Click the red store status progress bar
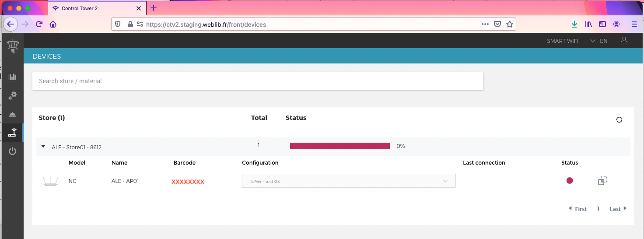The width and height of the screenshot is (644, 239). pos(339,146)
